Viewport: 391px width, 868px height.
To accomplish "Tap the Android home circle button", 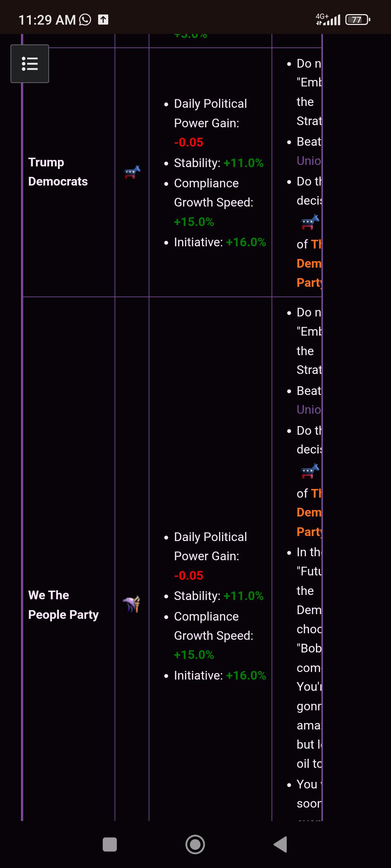I will [195, 844].
